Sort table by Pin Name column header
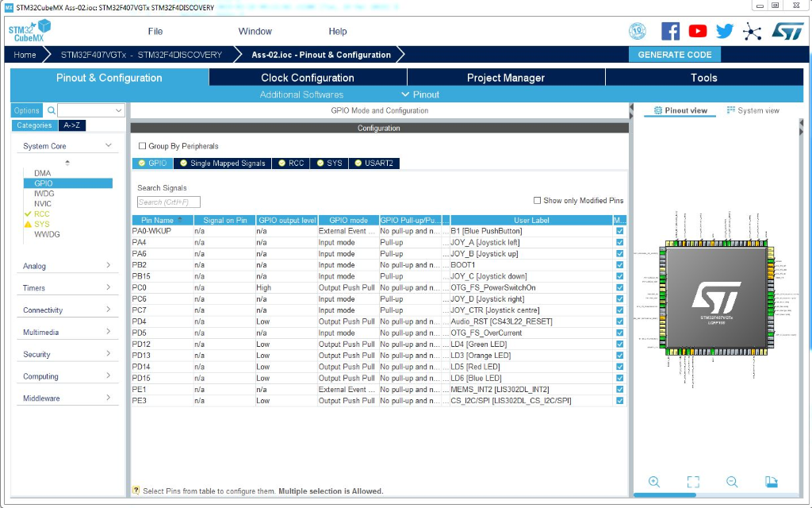 coord(162,221)
